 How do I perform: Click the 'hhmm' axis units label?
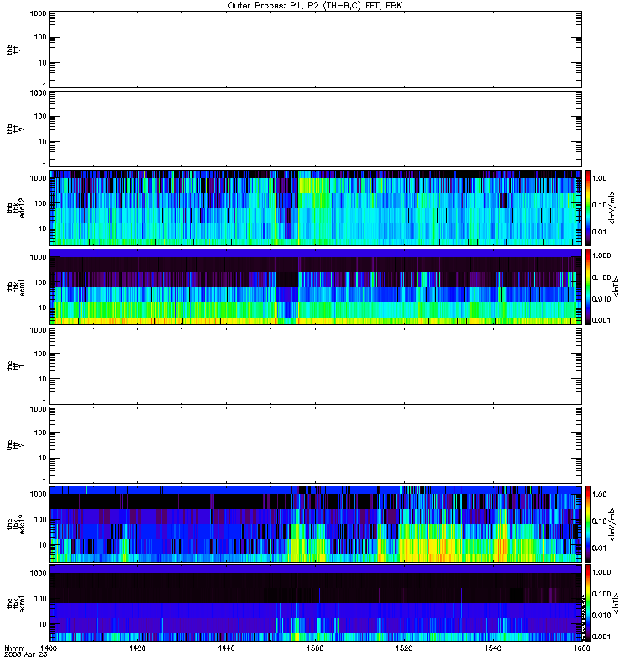coord(14,648)
